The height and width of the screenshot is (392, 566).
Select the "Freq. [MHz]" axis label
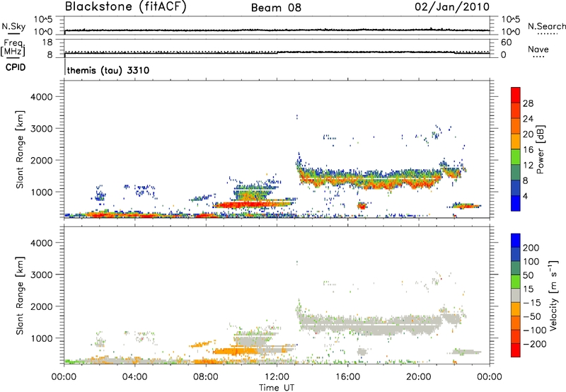pos(13,48)
